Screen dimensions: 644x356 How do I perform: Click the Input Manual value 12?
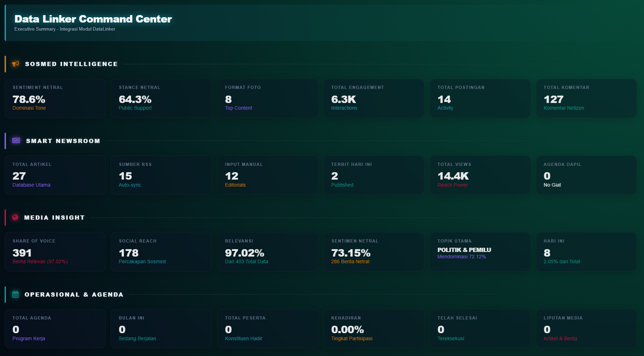(x=232, y=176)
